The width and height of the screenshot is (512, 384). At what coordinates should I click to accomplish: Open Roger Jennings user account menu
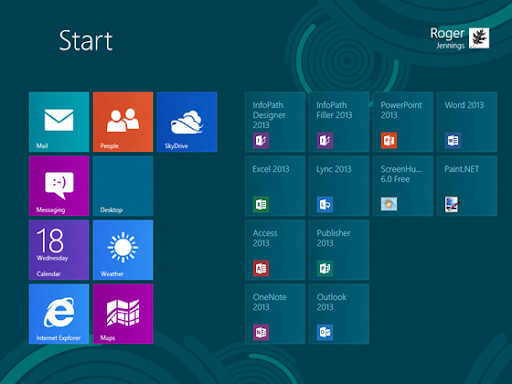coord(459,38)
